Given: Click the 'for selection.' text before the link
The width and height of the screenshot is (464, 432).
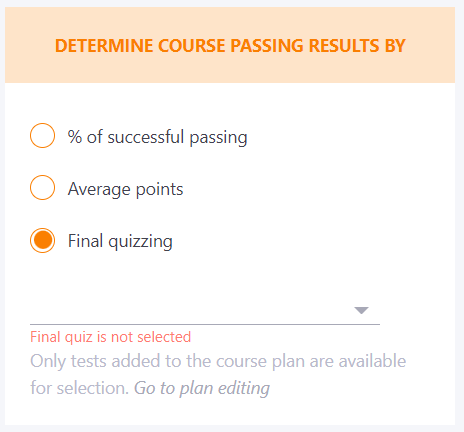Looking at the screenshot, I should pyautogui.click(x=79, y=388).
